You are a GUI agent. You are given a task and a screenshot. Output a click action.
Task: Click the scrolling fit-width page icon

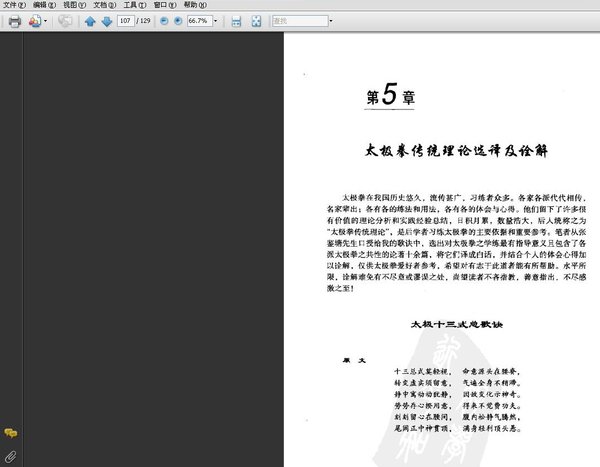pos(236,21)
